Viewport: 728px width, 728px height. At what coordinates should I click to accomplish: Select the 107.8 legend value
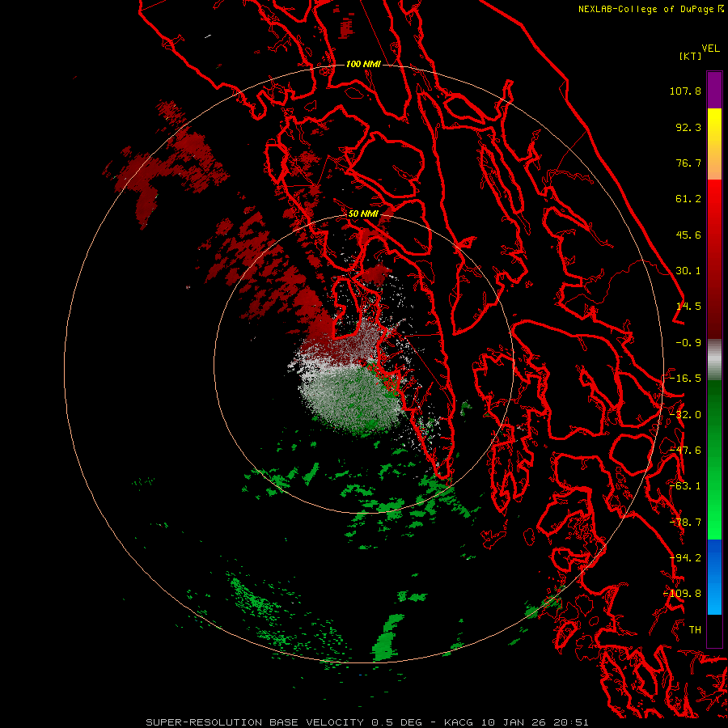[685, 91]
